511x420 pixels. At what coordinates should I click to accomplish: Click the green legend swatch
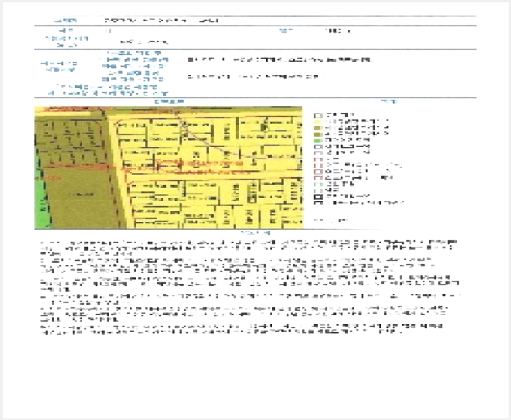[318, 141]
